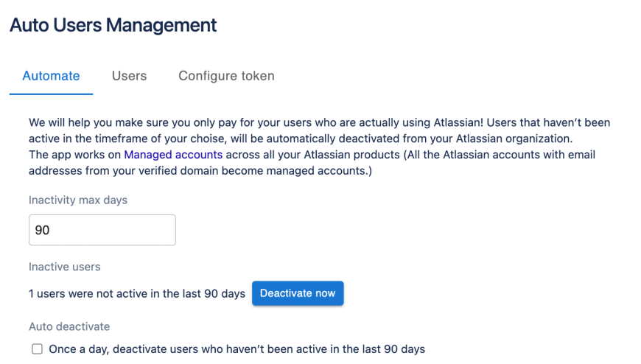Click the Auto Users Management heading
The image size is (641, 364).
click(113, 25)
